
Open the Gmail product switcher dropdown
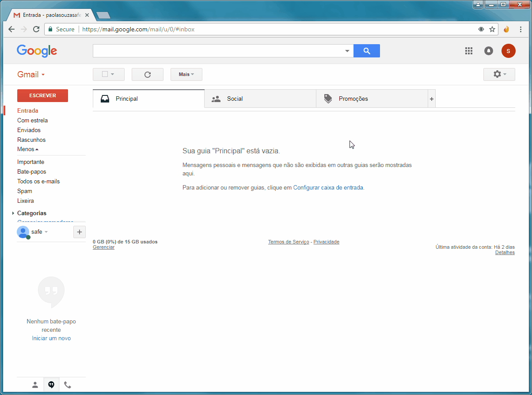[31, 75]
